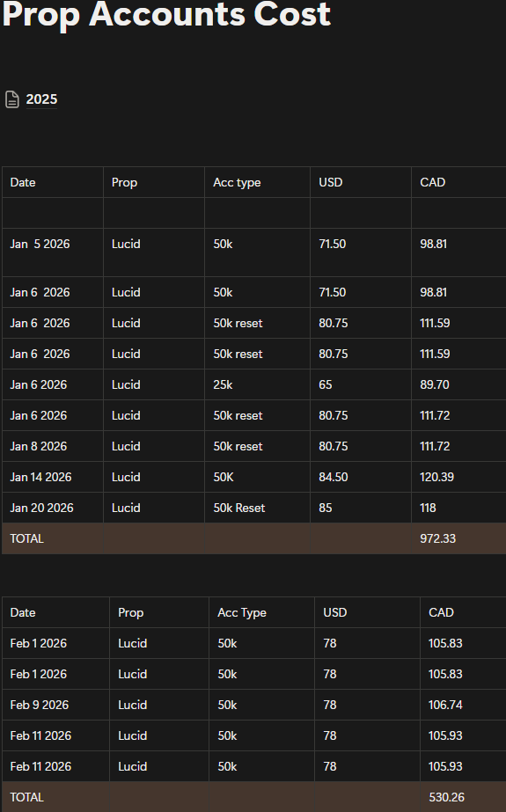Click the 111.72 CAD value in Jan 8 row
506x812 pixels.
click(x=435, y=446)
